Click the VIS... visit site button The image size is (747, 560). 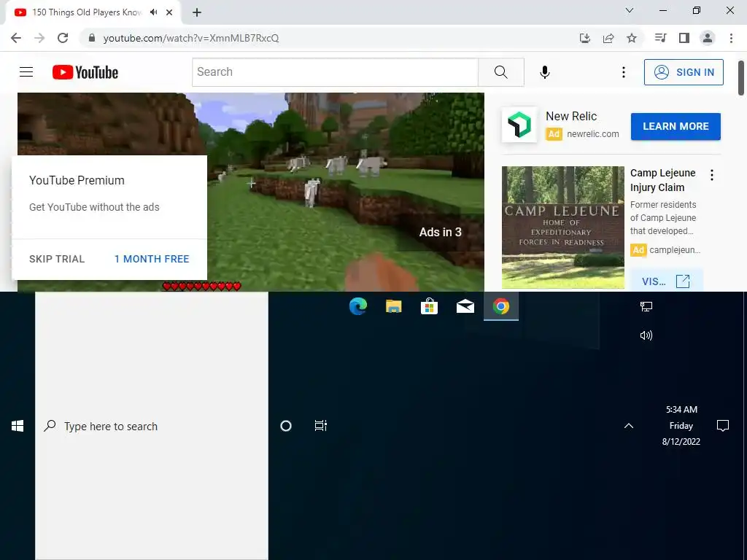click(x=666, y=281)
